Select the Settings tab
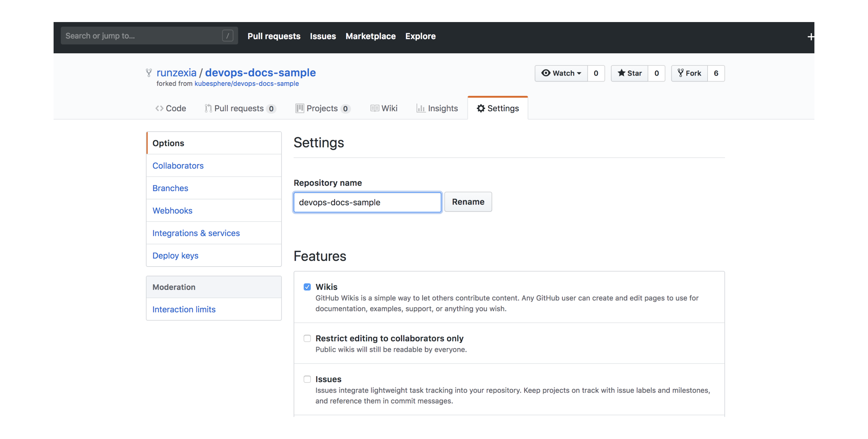The image size is (868, 439). click(498, 108)
